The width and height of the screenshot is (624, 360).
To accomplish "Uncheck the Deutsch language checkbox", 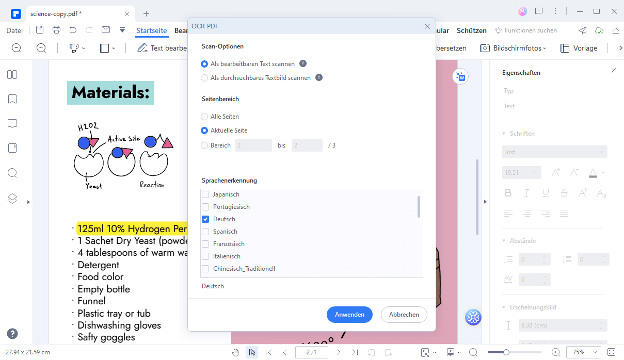I will pyautogui.click(x=205, y=219).
